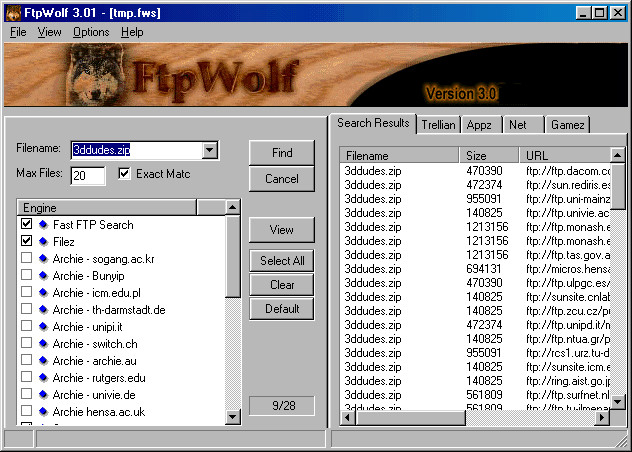Viewport: 632px width, 452px height.
Task: Click the diamond icon next to Archie hensa.ac.uk
Action: (x=43, y=411)
